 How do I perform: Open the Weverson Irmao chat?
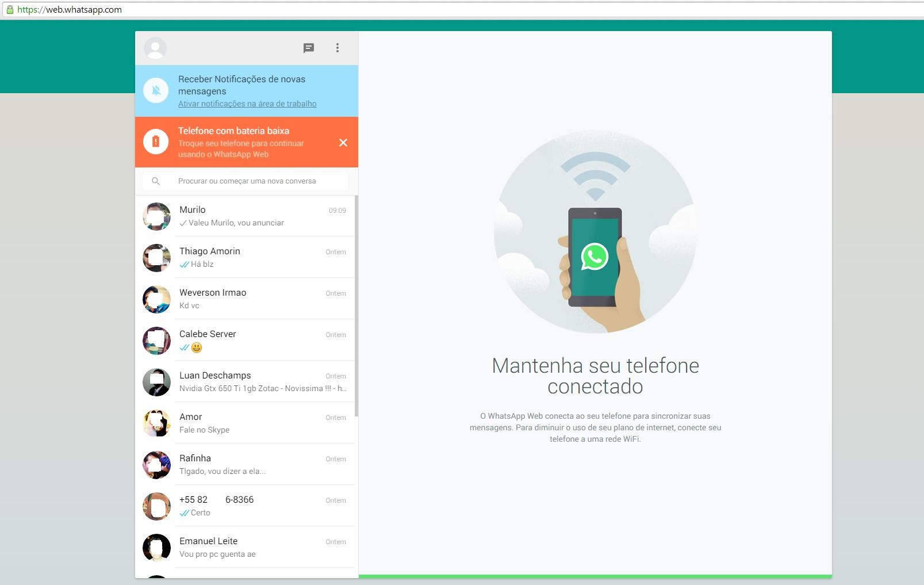pyautogui.click(x=246, y=299)
